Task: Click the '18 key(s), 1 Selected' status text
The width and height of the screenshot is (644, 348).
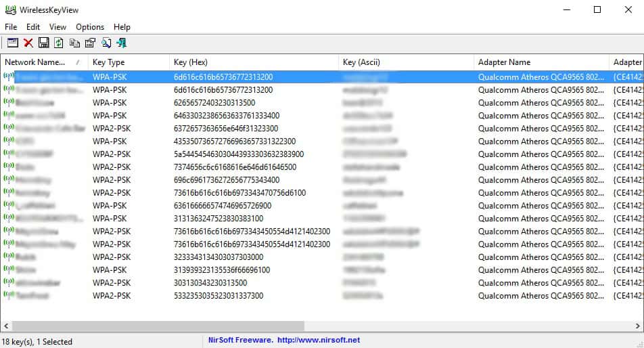Action: (37, 342)
